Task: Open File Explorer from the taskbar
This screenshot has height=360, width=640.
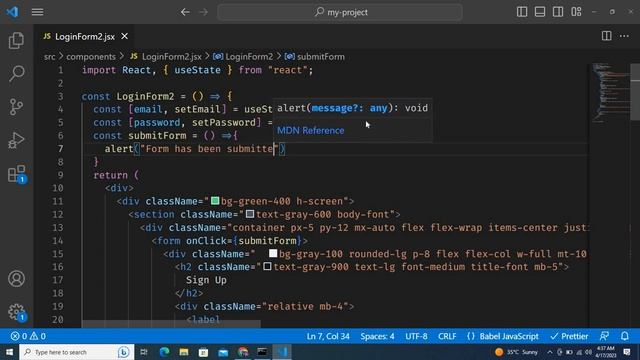Action: coord(184,352)
